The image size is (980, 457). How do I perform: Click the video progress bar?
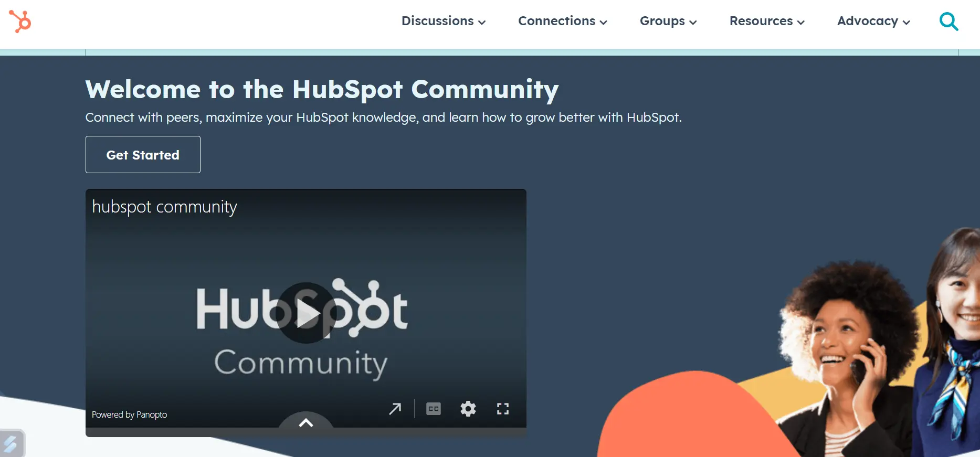coord(306,432)
